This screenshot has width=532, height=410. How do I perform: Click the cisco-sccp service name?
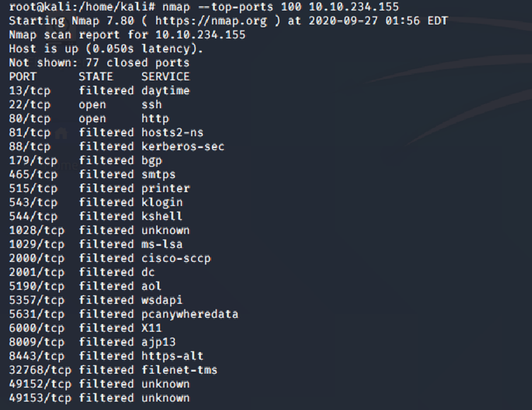[x=176, y=258]
